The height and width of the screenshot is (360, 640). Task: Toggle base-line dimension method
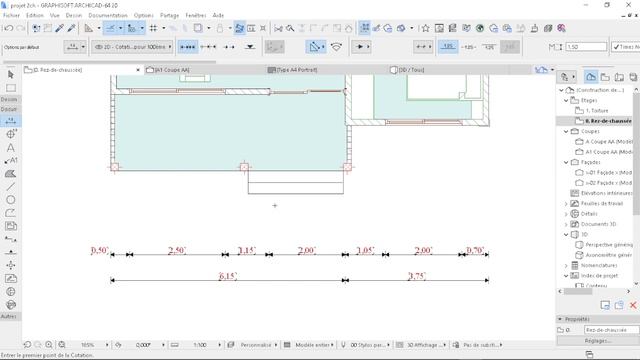229,47
